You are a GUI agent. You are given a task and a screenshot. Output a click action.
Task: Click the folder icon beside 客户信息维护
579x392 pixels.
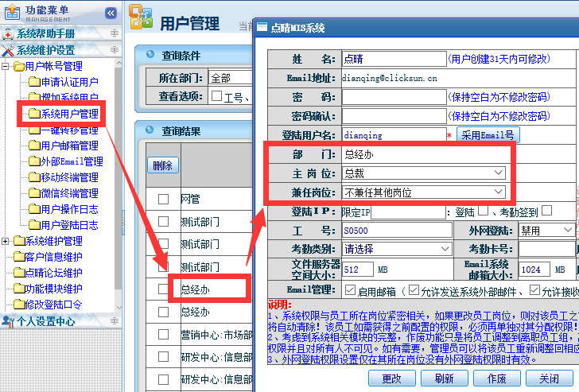click(17, 257)
